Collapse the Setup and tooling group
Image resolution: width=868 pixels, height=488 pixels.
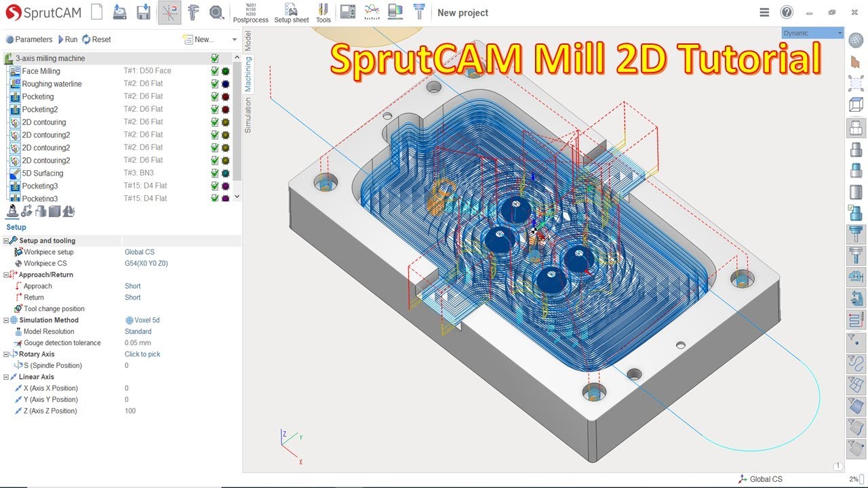click(6, 241)
